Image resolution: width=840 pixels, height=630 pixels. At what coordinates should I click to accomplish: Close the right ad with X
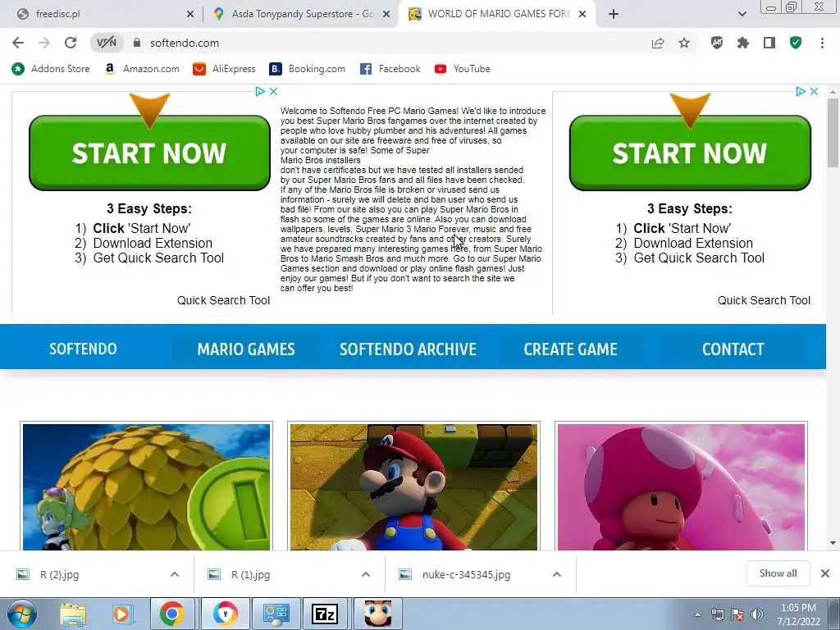pyautogui.click(x=814, y=92)
